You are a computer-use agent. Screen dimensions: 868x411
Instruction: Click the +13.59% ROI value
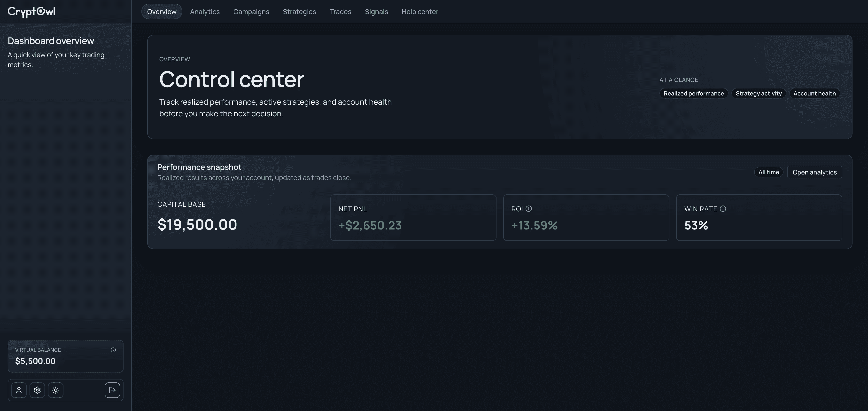click(x=535, y=225)
